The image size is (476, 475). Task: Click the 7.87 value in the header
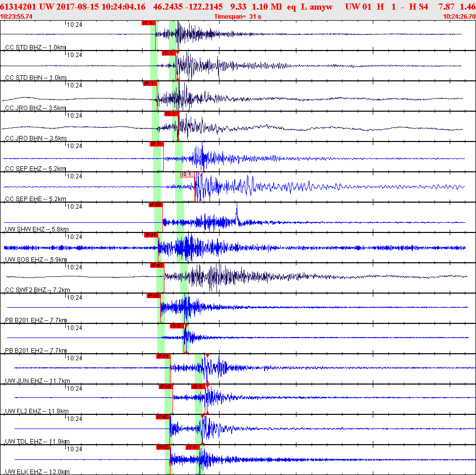pyautogui.click(x=446, y=7)
